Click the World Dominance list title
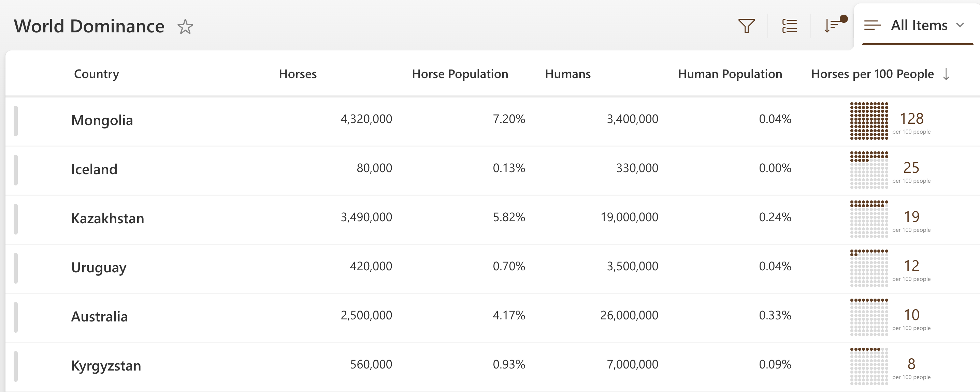980x392 pixels. (89, 26)
